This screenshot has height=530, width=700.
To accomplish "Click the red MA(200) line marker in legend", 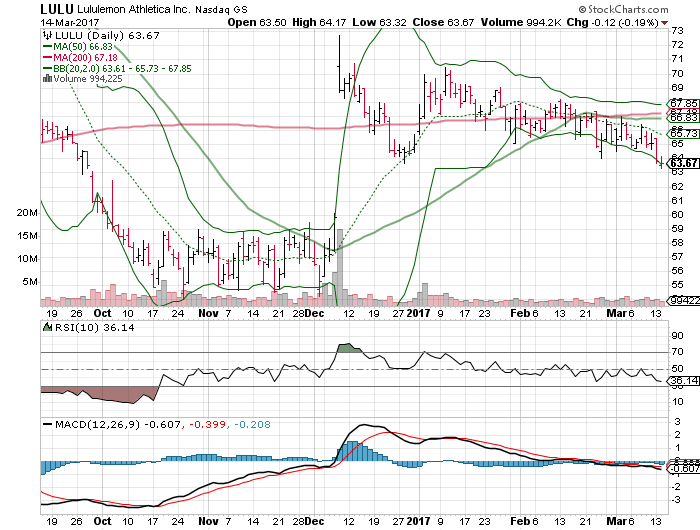I will click(48, 58).
